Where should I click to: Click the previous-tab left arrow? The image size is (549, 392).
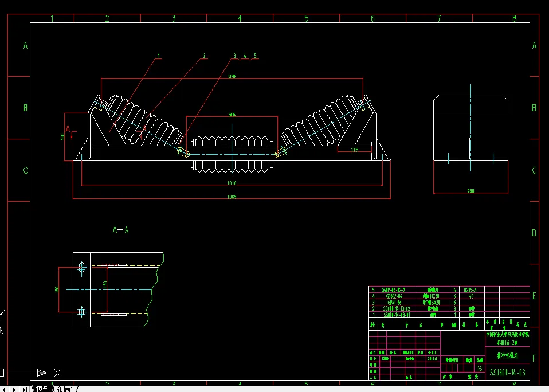pos(5,389)
